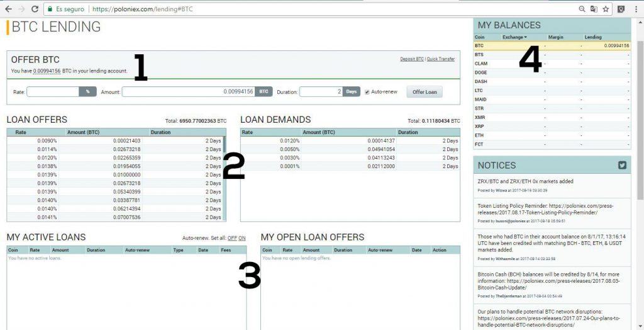The height and width of the screenshot is (330, 644).
Task: Click the shield extension icon
Action: point(621,9)
